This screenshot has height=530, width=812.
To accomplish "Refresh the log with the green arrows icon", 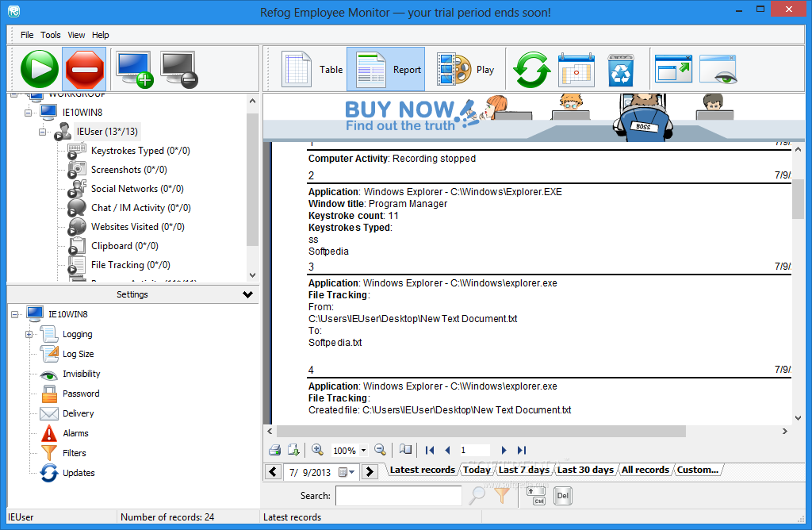I will point(532,69).
